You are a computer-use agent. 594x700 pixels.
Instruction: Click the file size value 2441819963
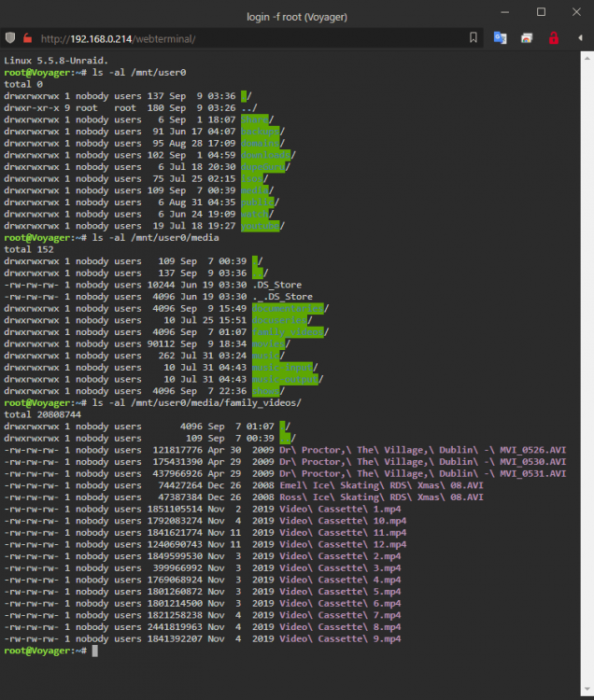175,627
